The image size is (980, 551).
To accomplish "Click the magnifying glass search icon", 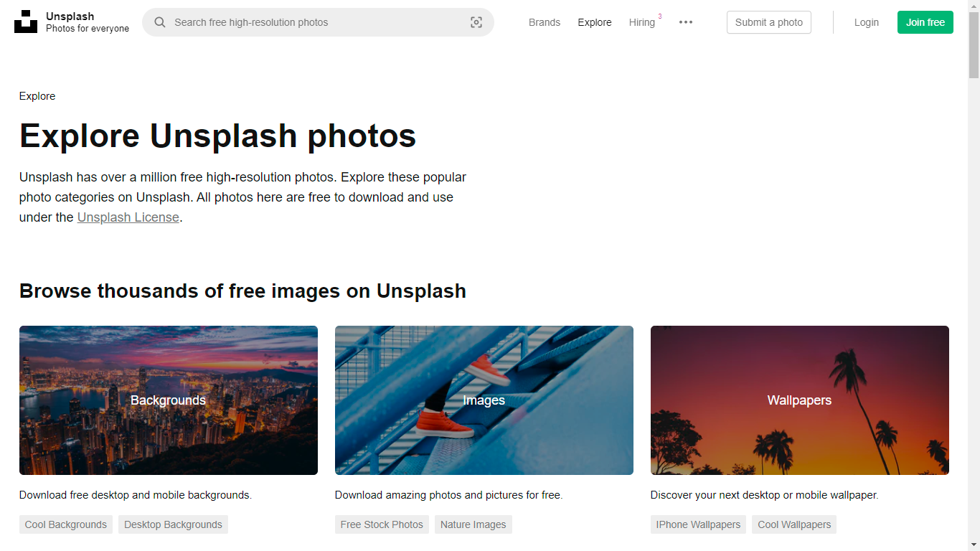I will 160,22.
